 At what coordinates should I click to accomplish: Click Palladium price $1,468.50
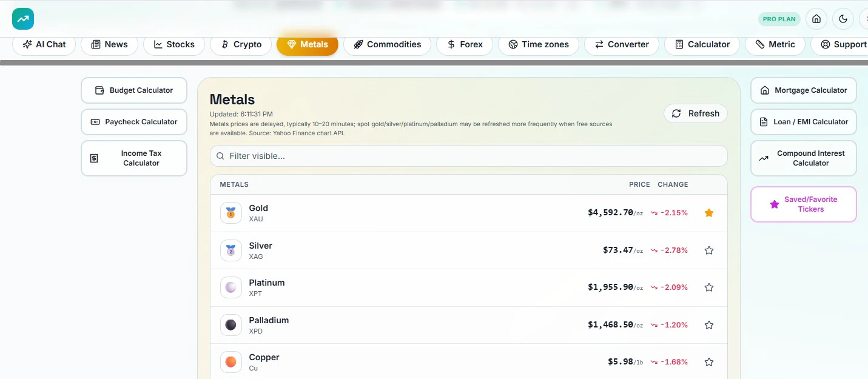tap(615, 325)
